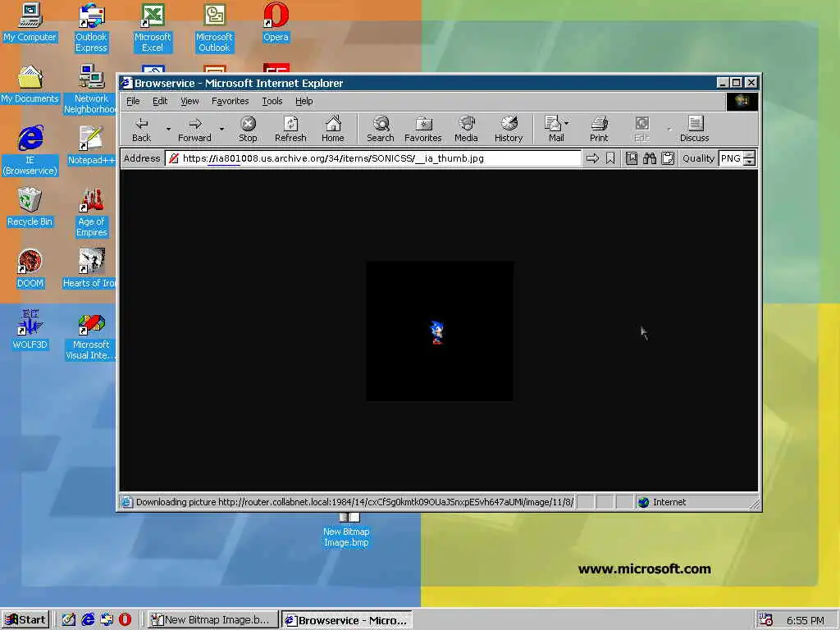
Task: Click the Back toolbar button
Action: click(x=141, y=129)
